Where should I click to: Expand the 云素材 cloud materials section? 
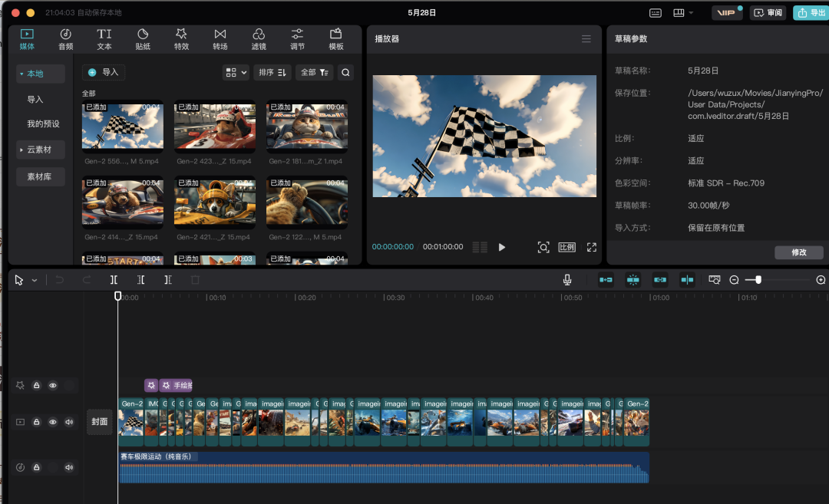click(40, 150)
